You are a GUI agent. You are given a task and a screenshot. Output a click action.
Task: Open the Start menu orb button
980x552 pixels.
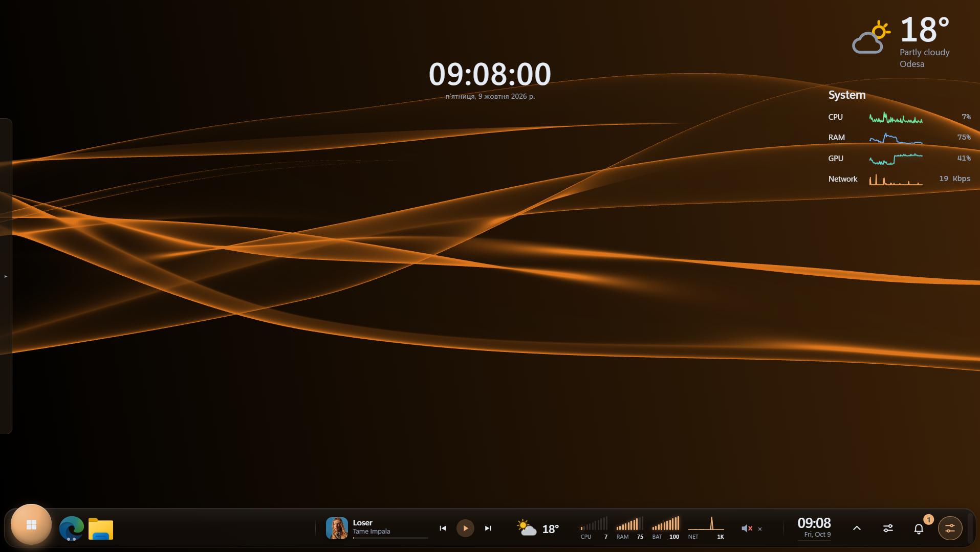[31, 525]
